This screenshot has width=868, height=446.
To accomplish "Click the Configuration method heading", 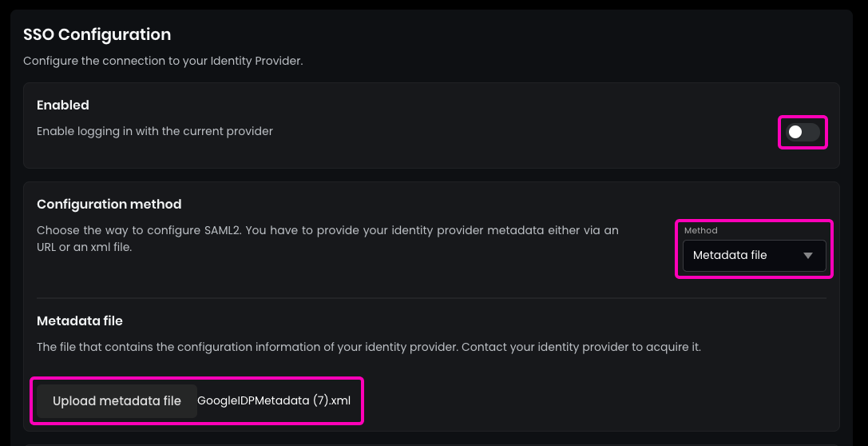I will click(109, 204).
